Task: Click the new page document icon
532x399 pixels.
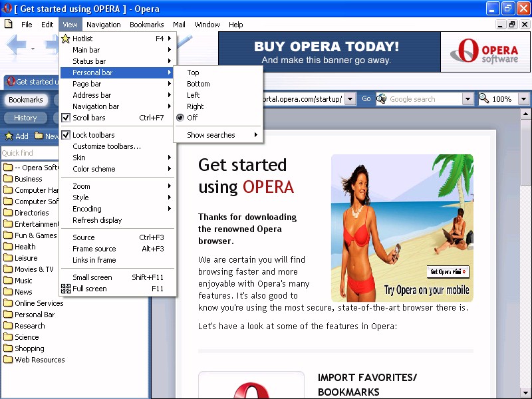Action: 9,24
